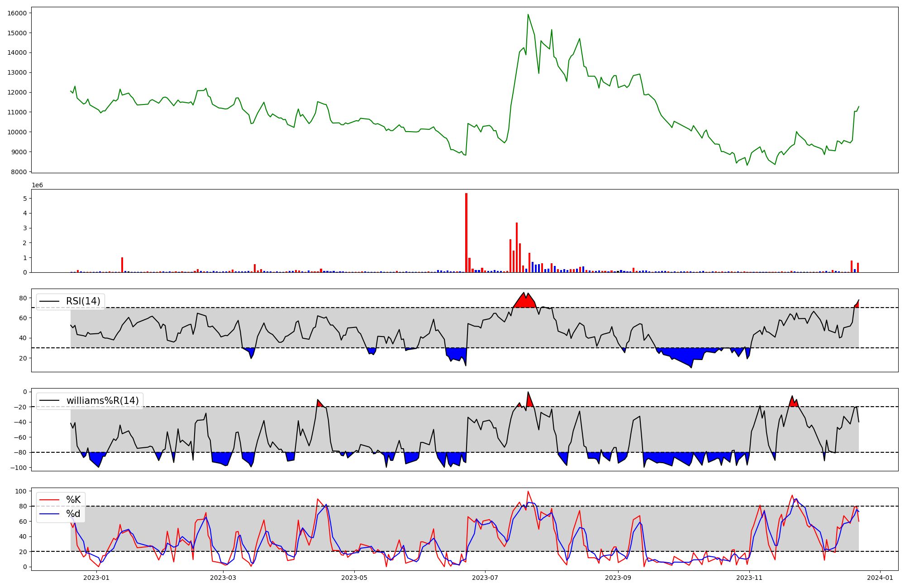The height and width of the screenshot is (588, 905).
Task: Click the second-tallest red volume bar in July
Action: pyautogui.click(x=517, y=247)
